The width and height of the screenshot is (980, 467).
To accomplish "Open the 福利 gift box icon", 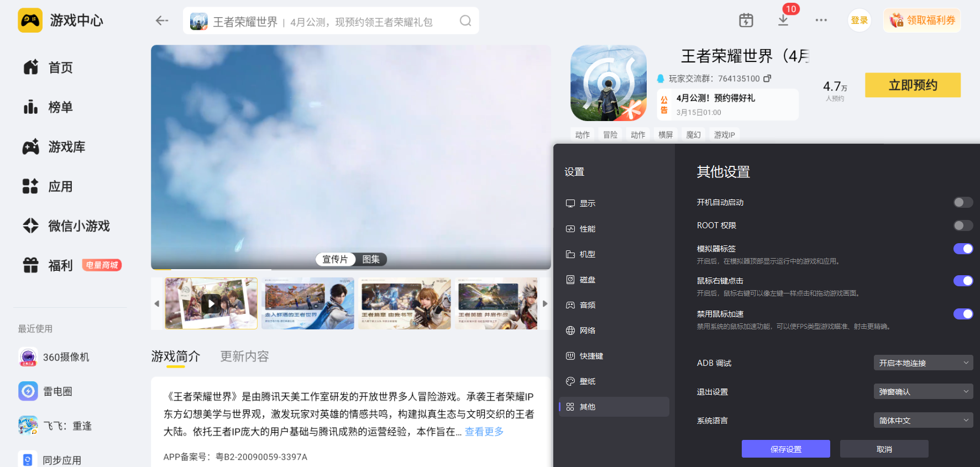I will tap(31, 265).
